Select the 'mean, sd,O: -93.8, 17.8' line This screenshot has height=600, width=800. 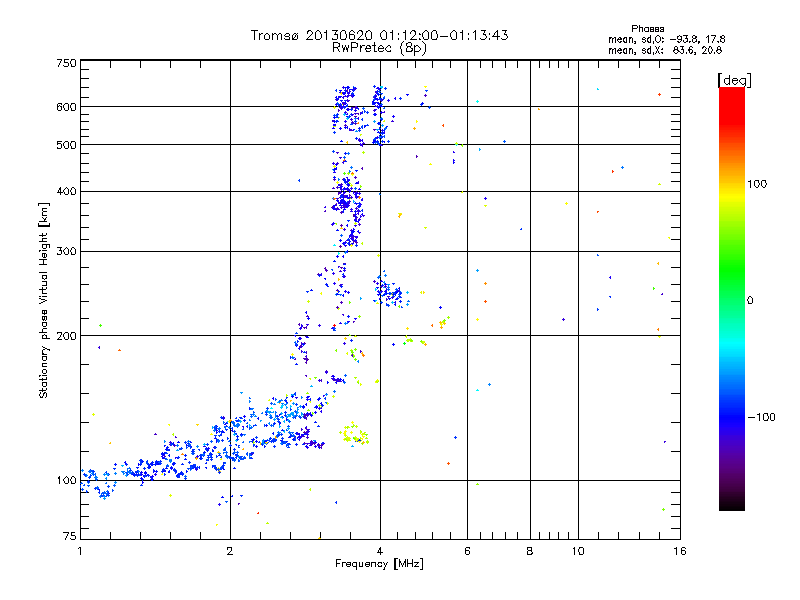click(x=666, y=39)
